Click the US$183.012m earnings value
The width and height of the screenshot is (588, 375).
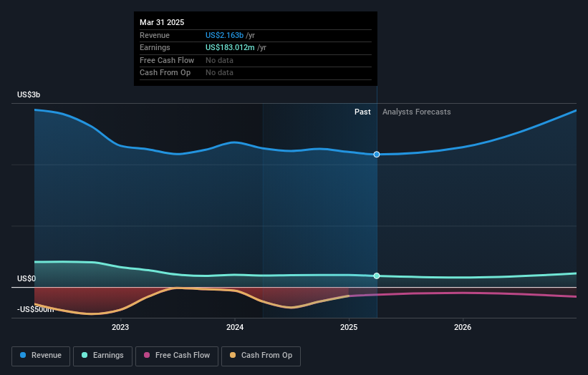(x=230, y=47)
